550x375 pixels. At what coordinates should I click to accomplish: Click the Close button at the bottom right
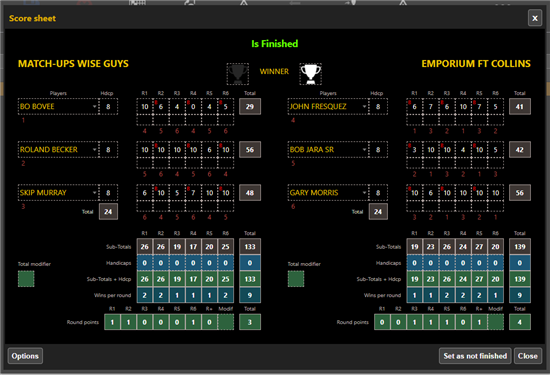(528, 356)
